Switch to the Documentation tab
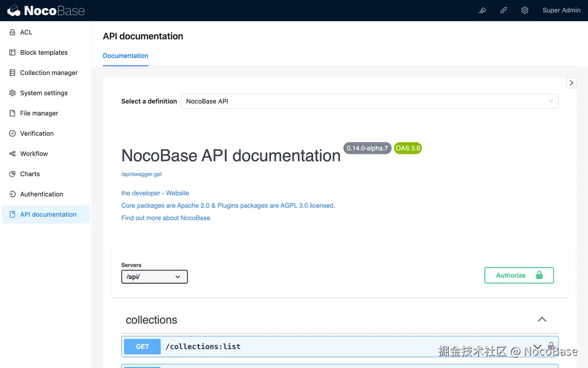The width and height of the screenshot is (588, 368). coord(125,56)
